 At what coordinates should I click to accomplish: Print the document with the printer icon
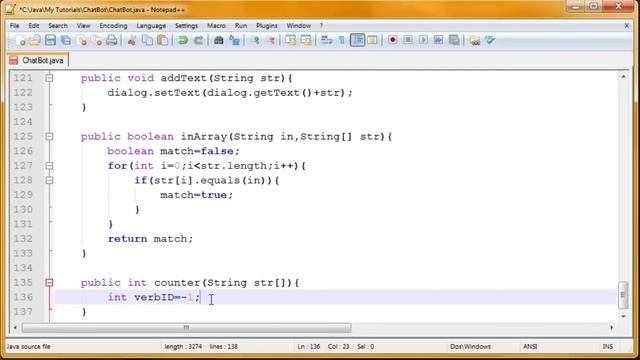point(112,40)
